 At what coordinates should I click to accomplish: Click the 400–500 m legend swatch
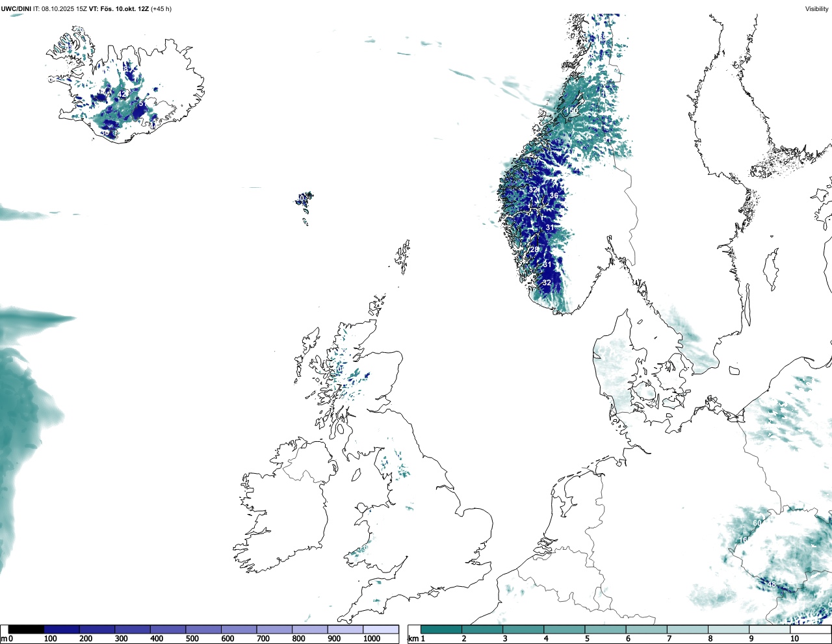pos(168,629)
